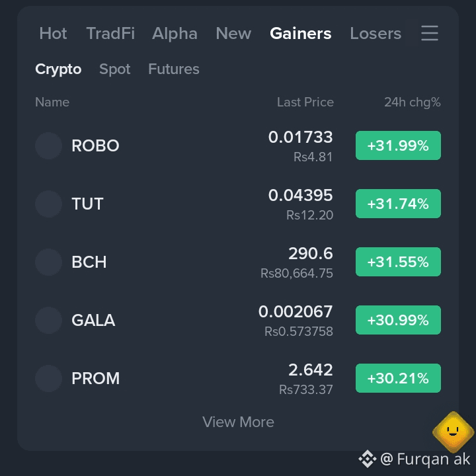Click the +31.55% change badge for BCH
The width and height of the screenshot is (476, 476).
click(x=398, y=262)
